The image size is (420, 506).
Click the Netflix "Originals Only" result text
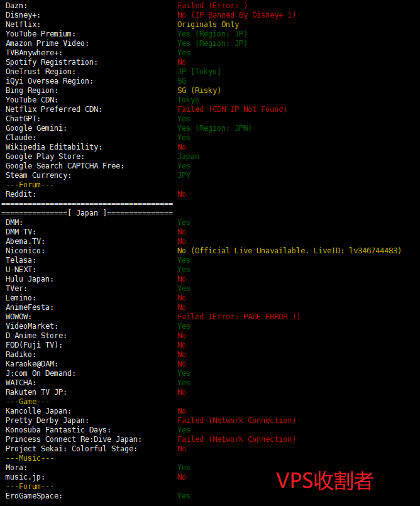208,25
